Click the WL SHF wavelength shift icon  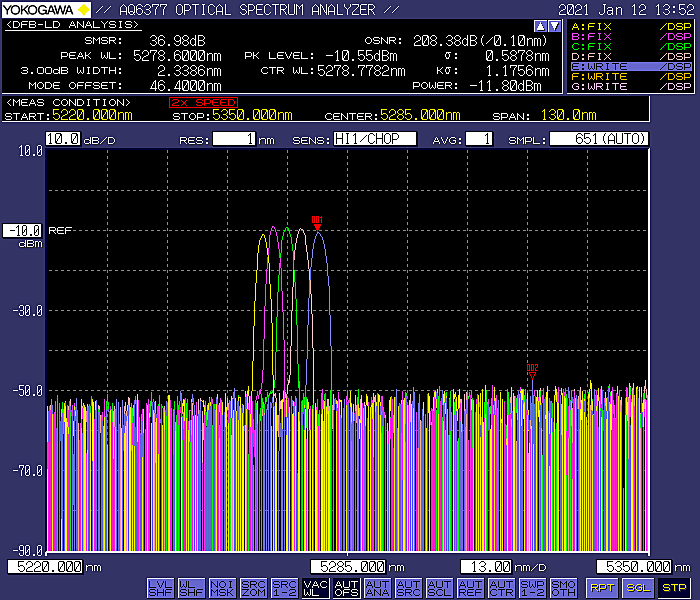click(191, 587)
